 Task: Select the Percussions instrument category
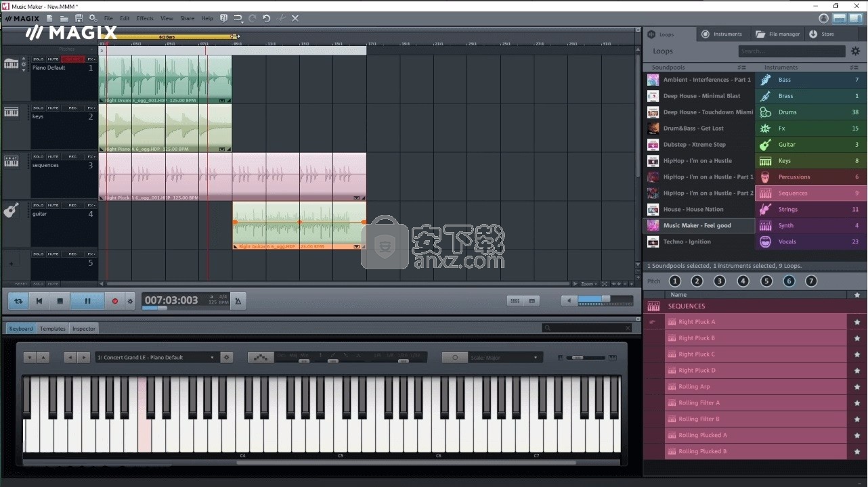[x=811, y=177]
